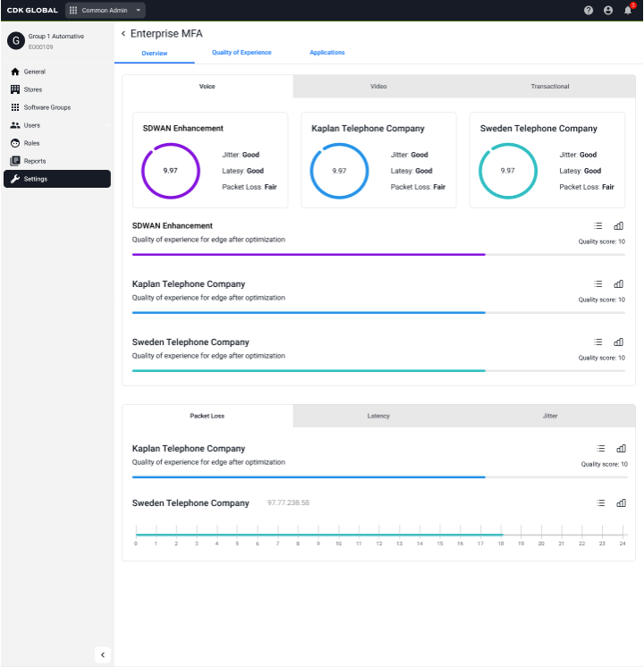
Task: Open chart view for SDWAN Enhancement row
Action: [618, 226]
